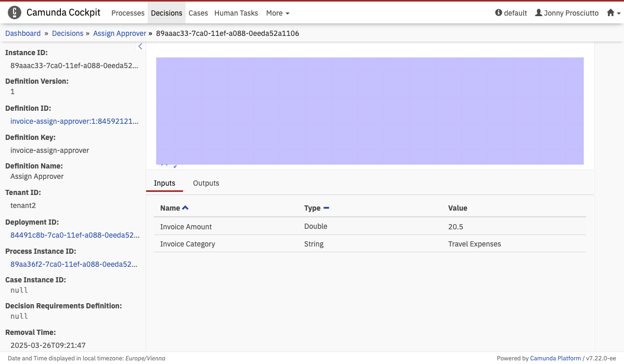This screenshot has width=624, height=364.
Task: Open the Assign Approver breadcrumb link
Action: click(x=120, y=33)
